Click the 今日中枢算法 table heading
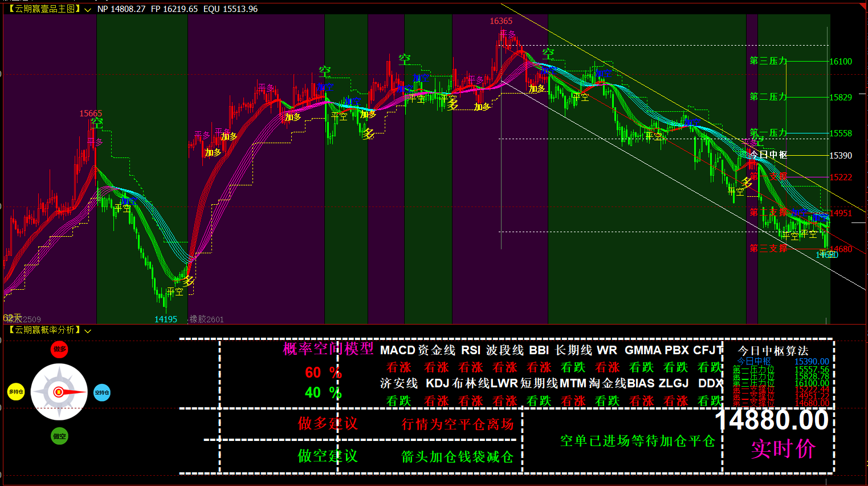868x486 pixels. (773, 351)
